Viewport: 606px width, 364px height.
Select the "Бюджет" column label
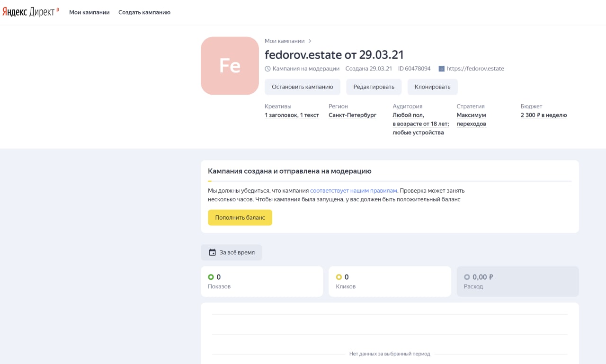pyautogui.click(x=531, y=107)
